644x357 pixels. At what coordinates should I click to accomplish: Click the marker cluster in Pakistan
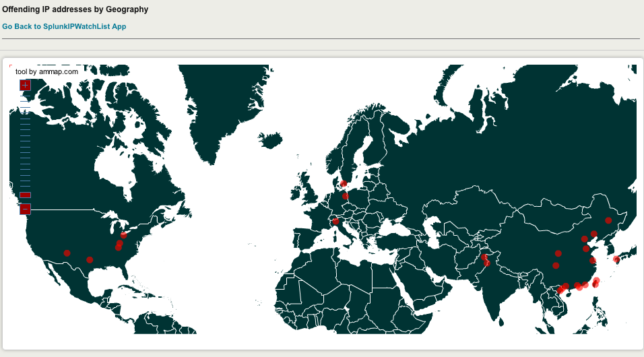coord(485,259)
